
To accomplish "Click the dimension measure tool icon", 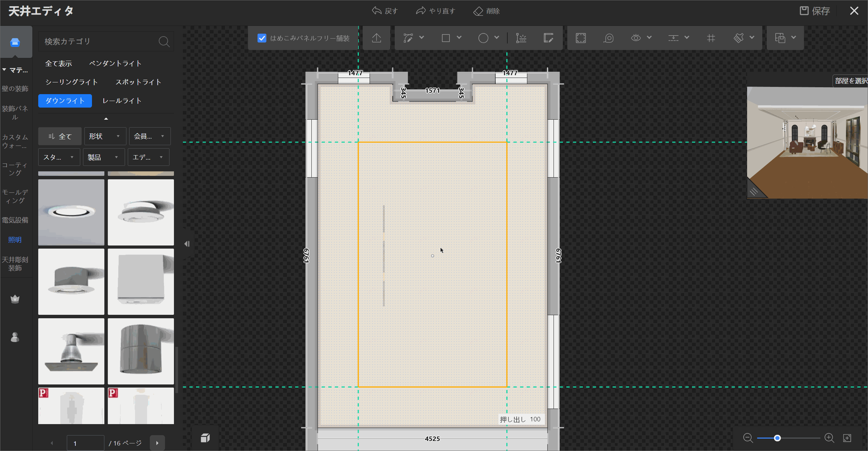I will pos(521,38).
